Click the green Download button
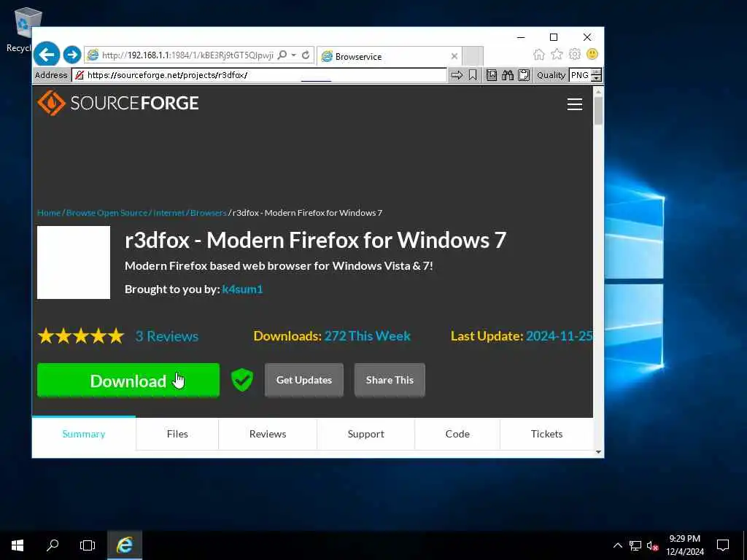 (x=128, y=380)
